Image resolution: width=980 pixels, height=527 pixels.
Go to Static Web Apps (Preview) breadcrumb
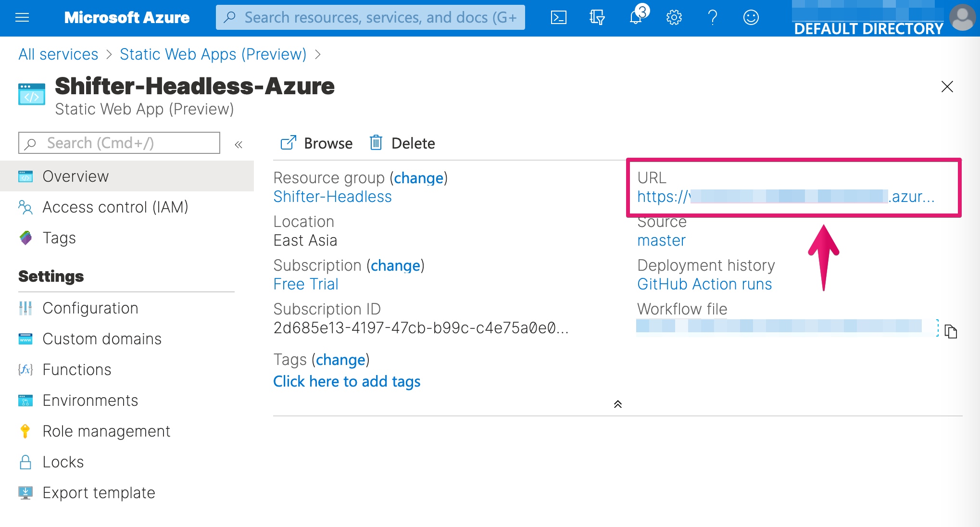click(x=213, y=54)
